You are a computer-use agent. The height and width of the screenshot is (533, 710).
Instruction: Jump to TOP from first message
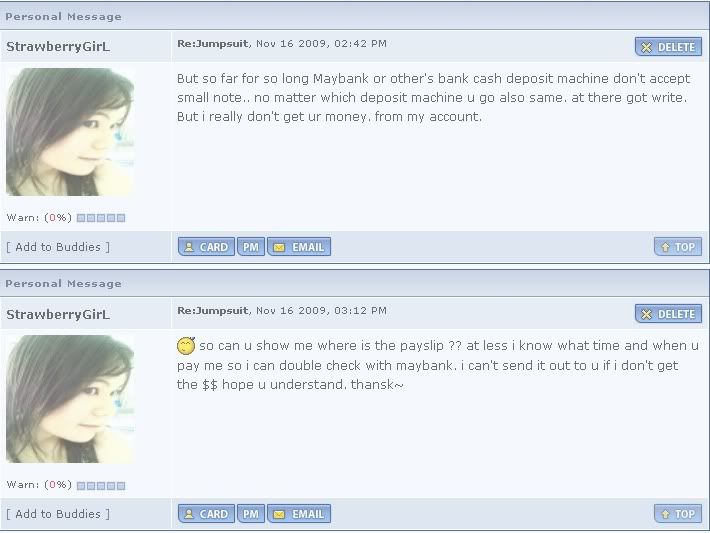[678, 247]
